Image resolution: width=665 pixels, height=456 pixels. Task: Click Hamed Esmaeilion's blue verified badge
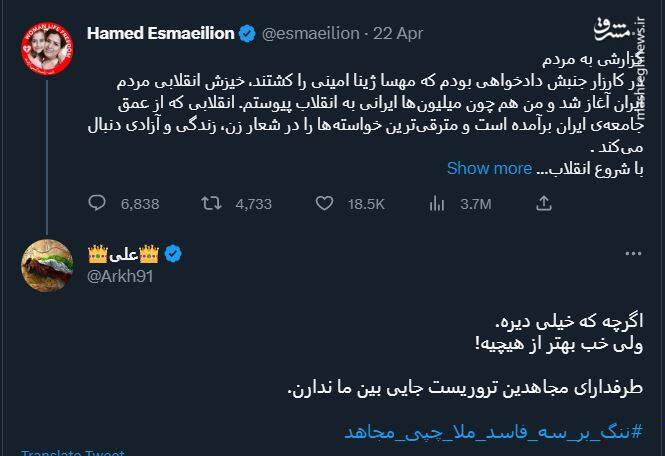click(246, 33)
